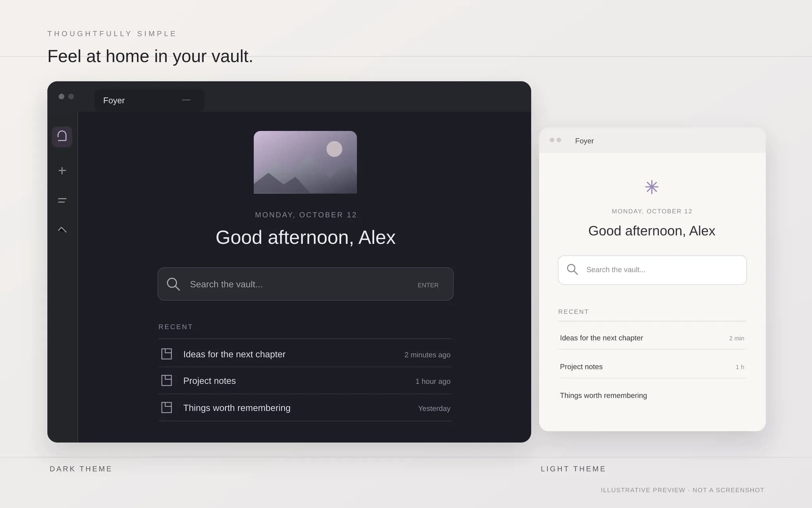Click the mountain landscape banner image
Screen dimensions: 812x508
tap(305, 162)
